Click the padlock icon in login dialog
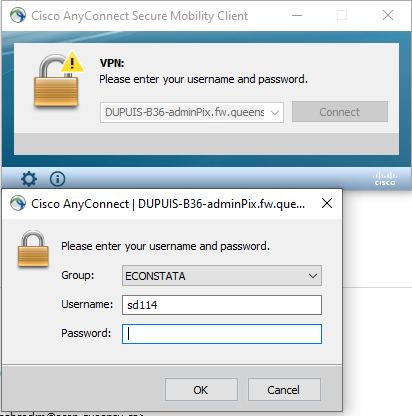The width and height of the screenshot is (412, 416). 33,248
